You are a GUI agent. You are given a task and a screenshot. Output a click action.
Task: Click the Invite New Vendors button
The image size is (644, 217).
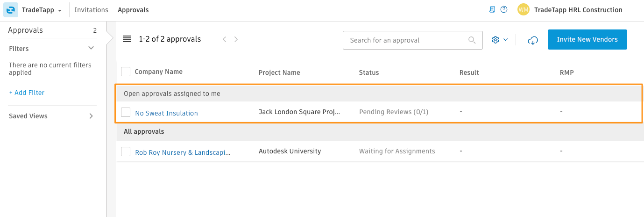point(587,40)
